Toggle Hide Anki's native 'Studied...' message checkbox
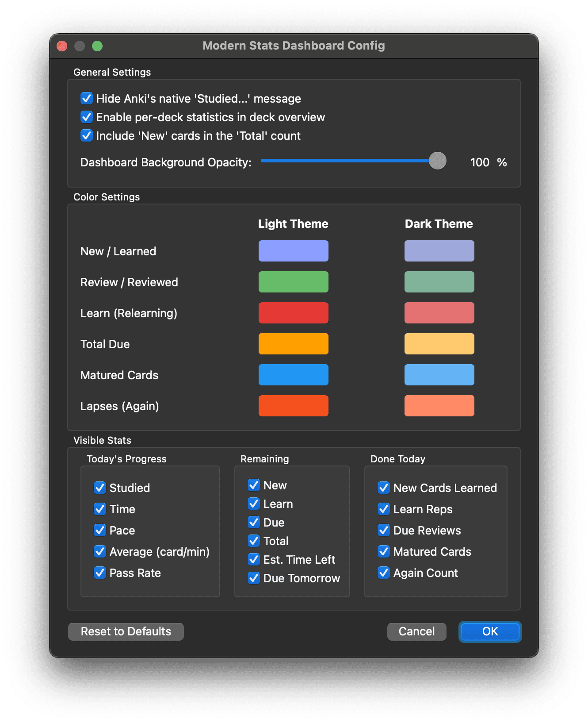This screenshot has width=588, height=723. point(87,98)
